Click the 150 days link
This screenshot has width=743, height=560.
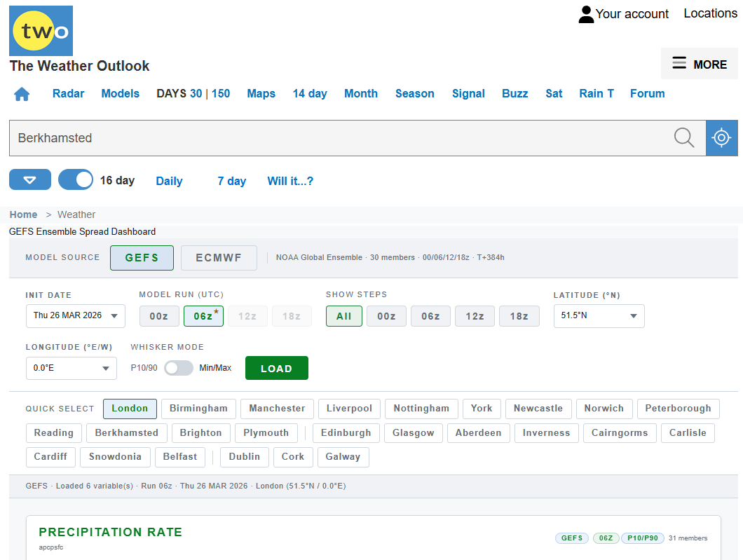pyautogui.click(x=221, y=93)
